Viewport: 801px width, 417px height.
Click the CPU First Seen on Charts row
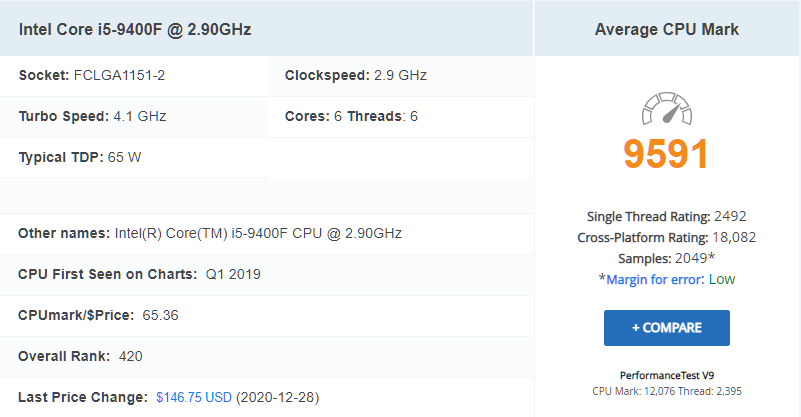pyautogui.click(x=140, y=274)
